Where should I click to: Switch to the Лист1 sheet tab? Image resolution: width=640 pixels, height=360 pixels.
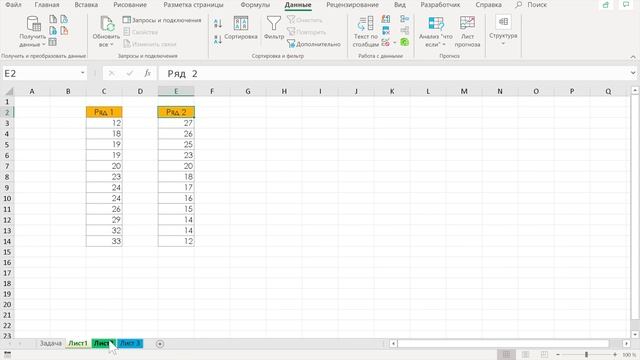[x=78, y=343]
